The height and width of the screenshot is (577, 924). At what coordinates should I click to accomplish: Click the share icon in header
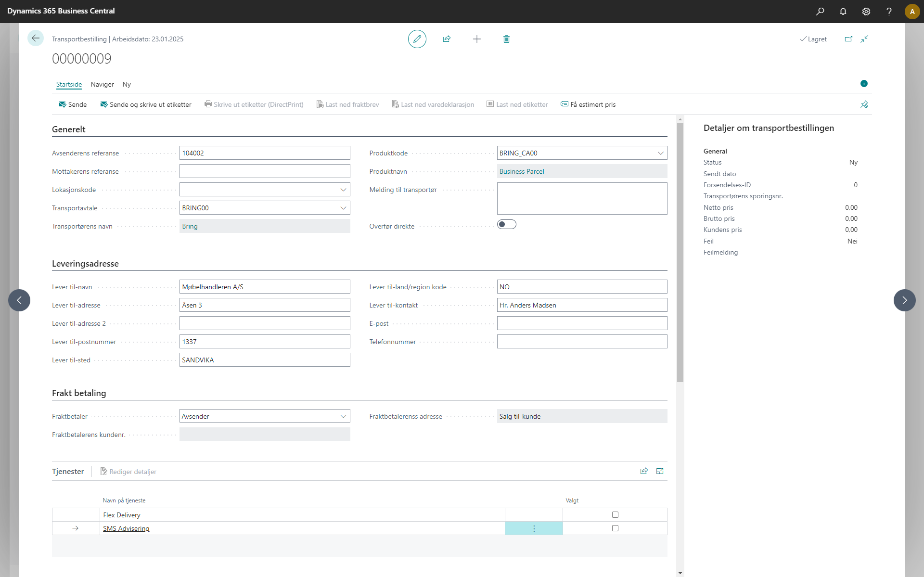tap(447, 39)
